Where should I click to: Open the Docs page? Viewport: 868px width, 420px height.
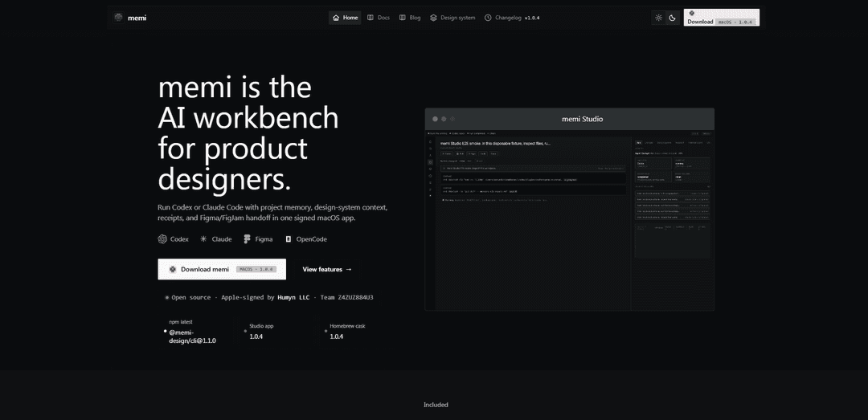pyautogui.click(x=379, y=18)
